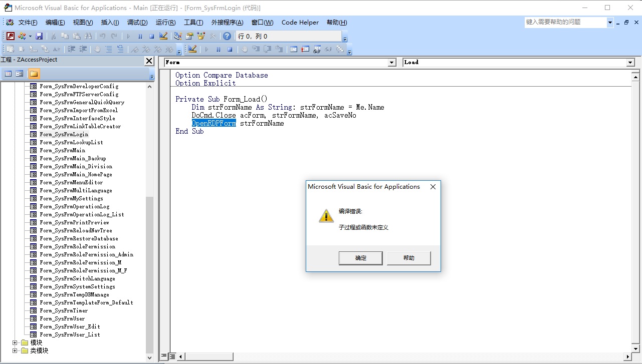The image size is (642, 364).
Task: Click the Cut scissors icon
Action: [x=54, y=36]
